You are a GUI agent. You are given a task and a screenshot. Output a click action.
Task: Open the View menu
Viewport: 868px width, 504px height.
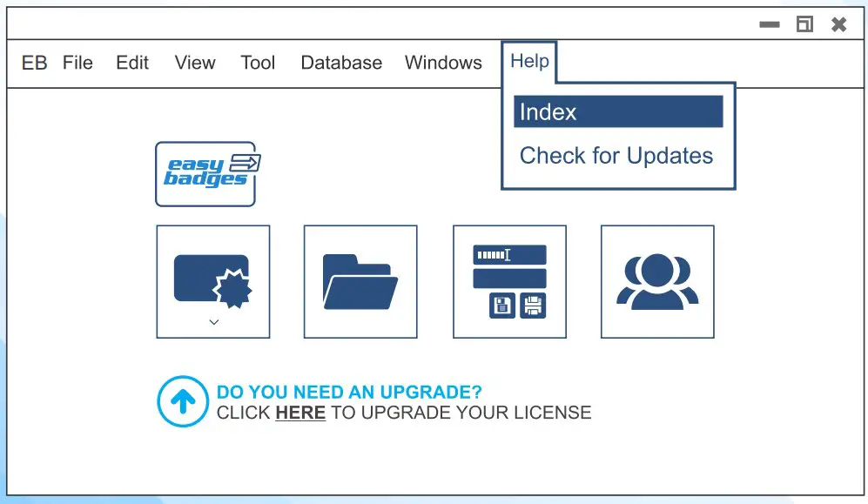pos(194,63)
